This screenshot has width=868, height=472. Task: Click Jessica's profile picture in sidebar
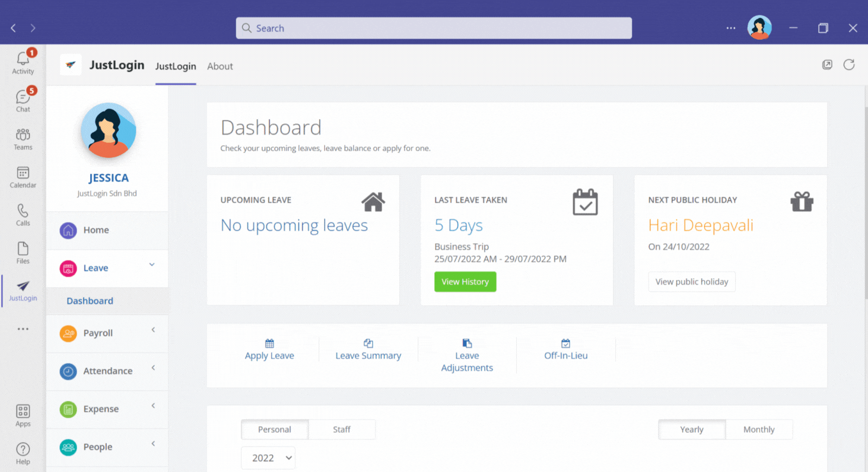[108, 130]
